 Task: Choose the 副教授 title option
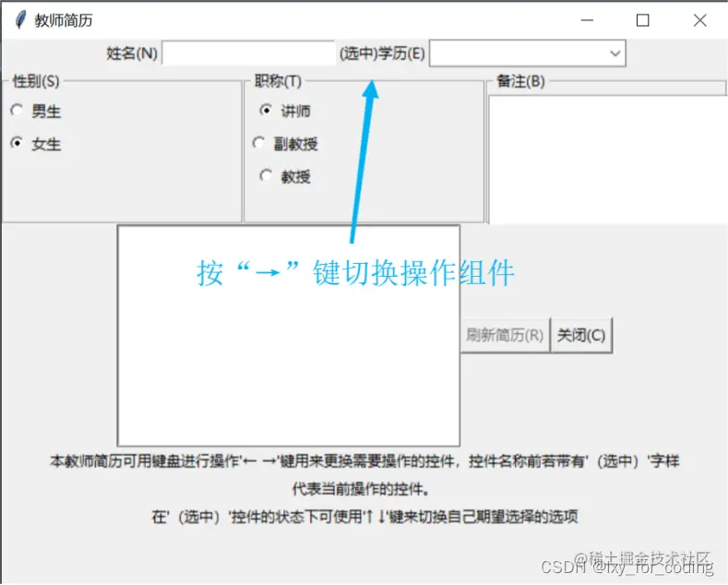point(258,143)
